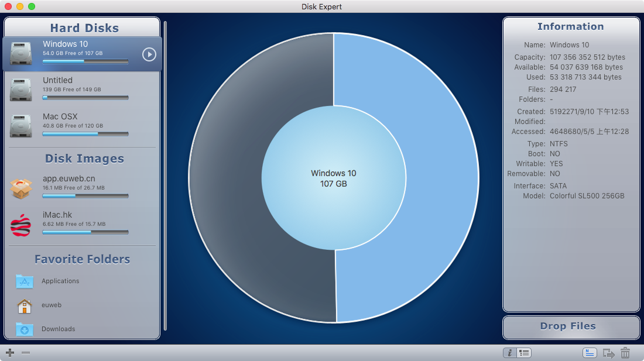Open the iMac.hk disk image
Image resolution: width=644 pixels, height=361 pixels.
click(x=82, y=224)
